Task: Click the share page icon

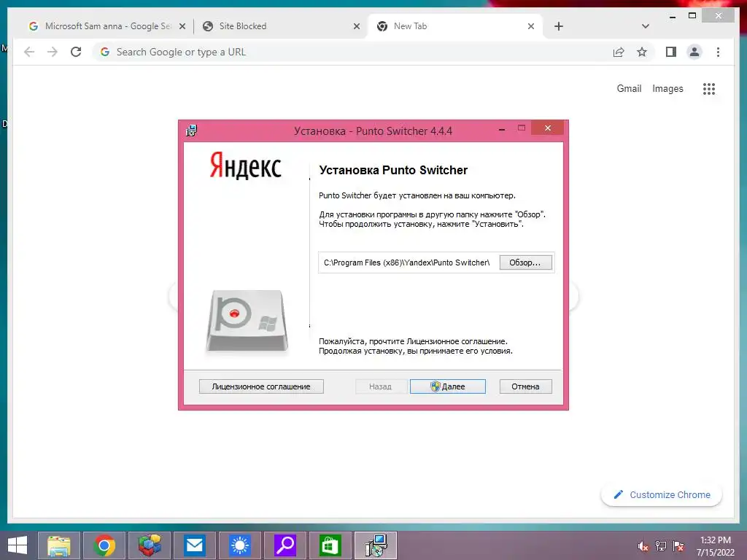Action: pyautogui.click(x=619, y=52)
